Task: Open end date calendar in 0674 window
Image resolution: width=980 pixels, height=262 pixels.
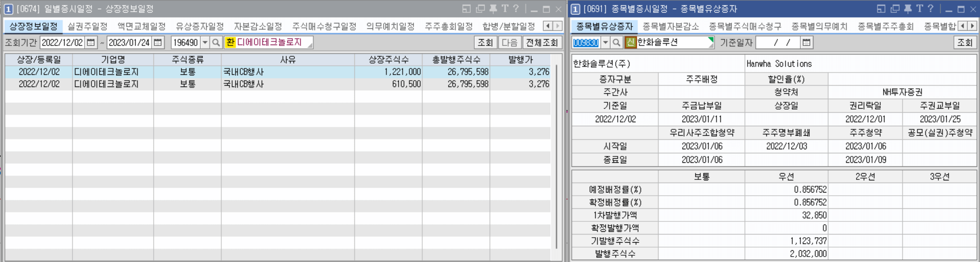Action: pos(158,42)
